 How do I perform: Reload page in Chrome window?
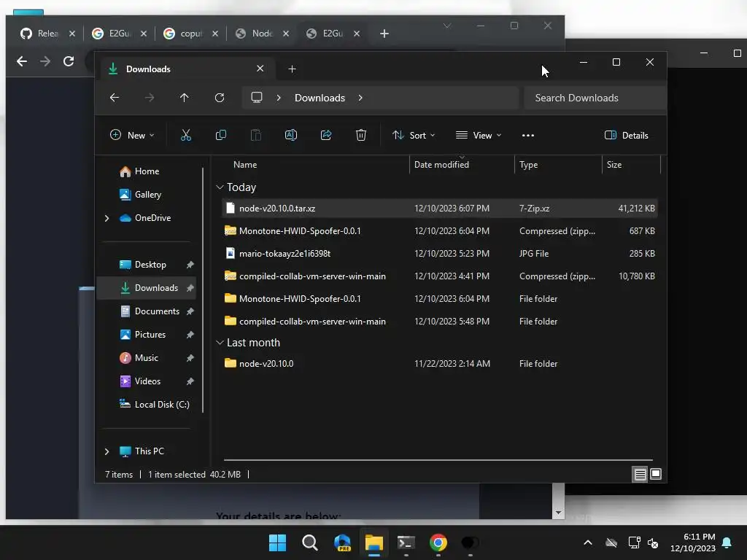69,61
